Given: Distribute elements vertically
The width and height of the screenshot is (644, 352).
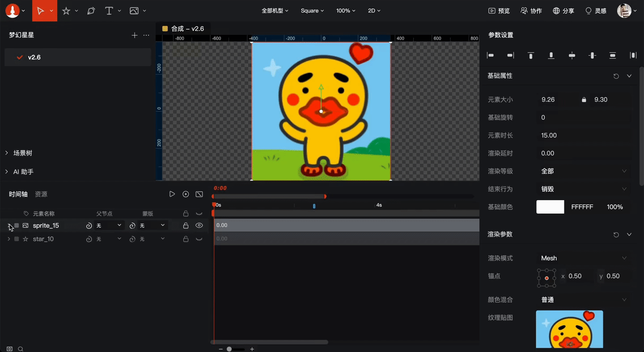Looking at the screenshot, I should tap(613, 55).
